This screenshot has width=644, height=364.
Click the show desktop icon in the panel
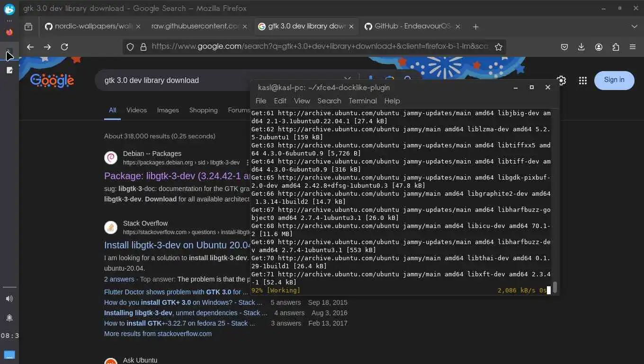9,355
